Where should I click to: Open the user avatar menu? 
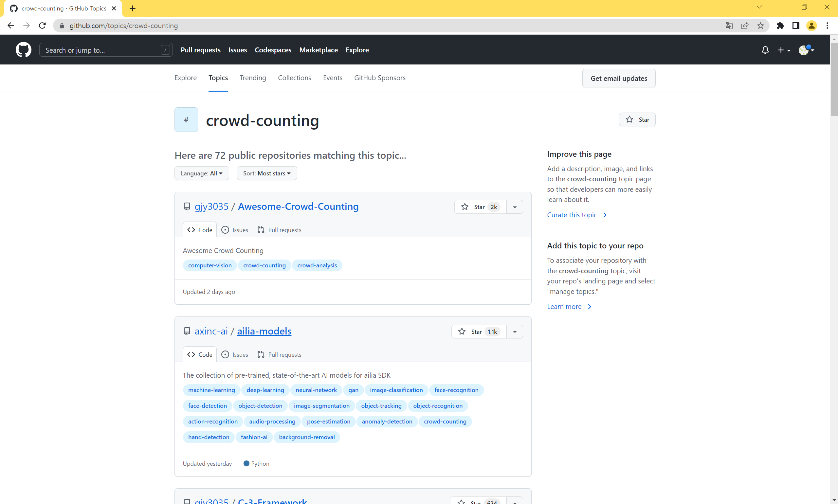[806, 50]
